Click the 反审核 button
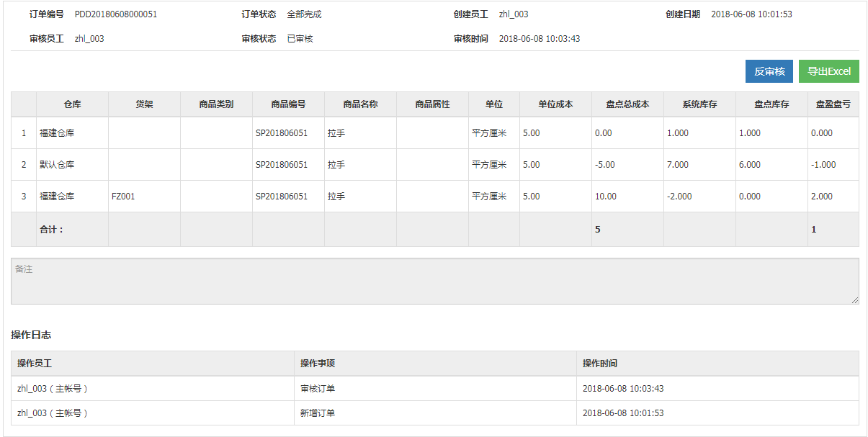This screenshot has width=868, height=437. point(769,71)
